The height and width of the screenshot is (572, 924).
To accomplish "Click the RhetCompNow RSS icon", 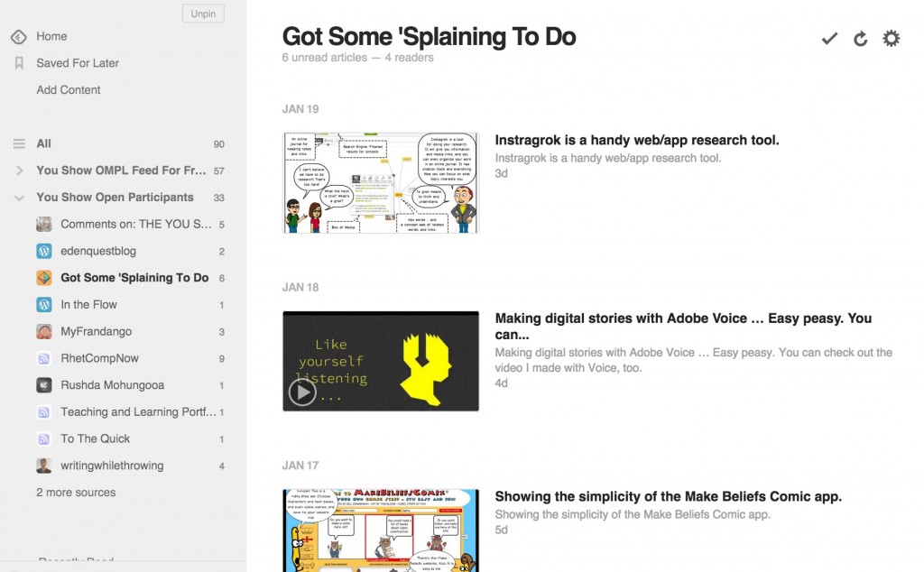I will (44, 358).
